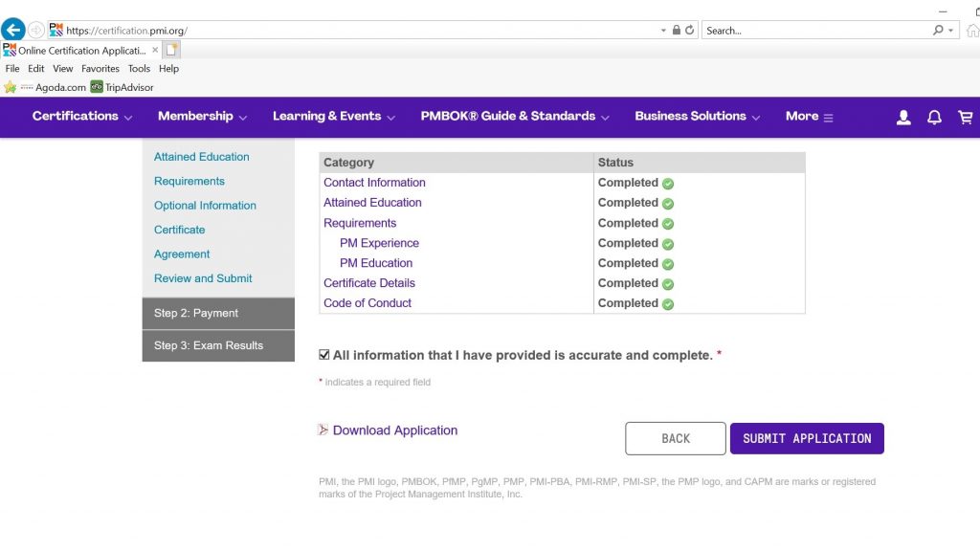Click the Download Application arrow icon

point(323,430)
